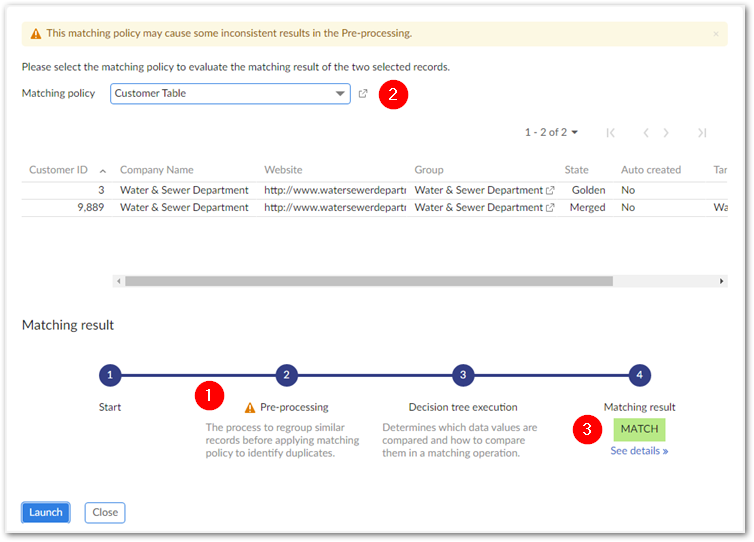Go to next page arrow
This screenshot has height=542, width=754.
pos(666,132)
